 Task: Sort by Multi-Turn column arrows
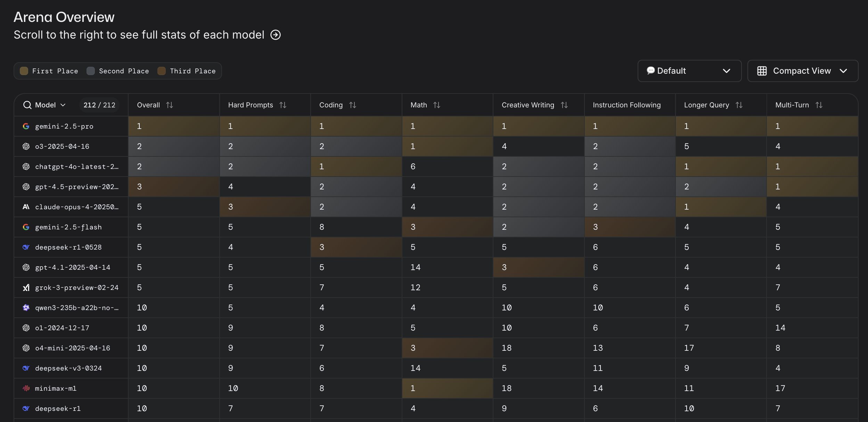[819, 105]
